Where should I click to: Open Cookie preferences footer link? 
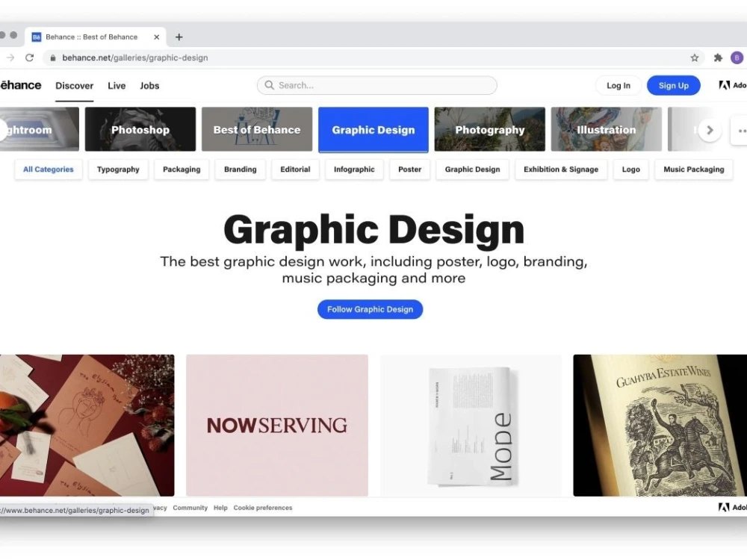262,508
